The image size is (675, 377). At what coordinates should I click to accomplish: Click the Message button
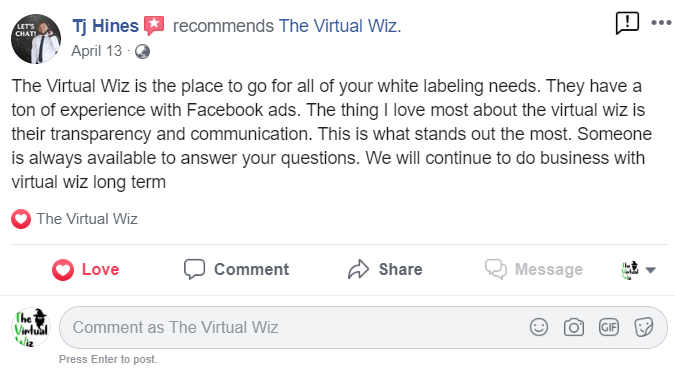[x=534, y=269]
